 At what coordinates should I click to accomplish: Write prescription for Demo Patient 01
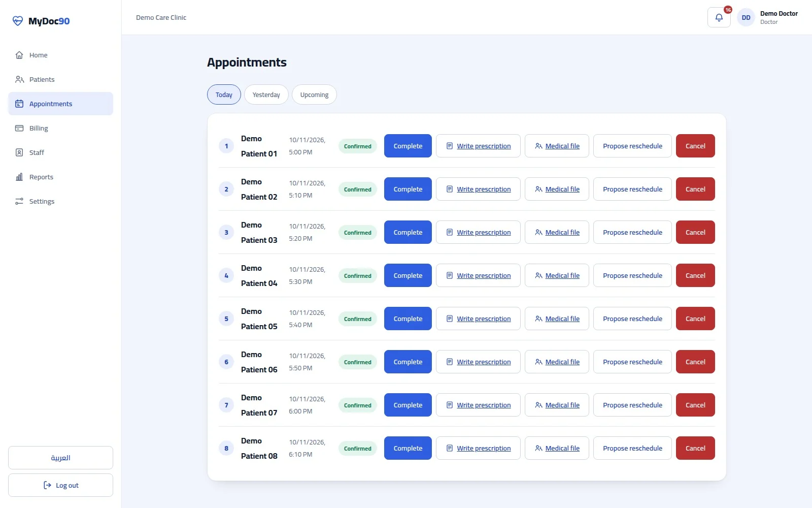[478, 146]
